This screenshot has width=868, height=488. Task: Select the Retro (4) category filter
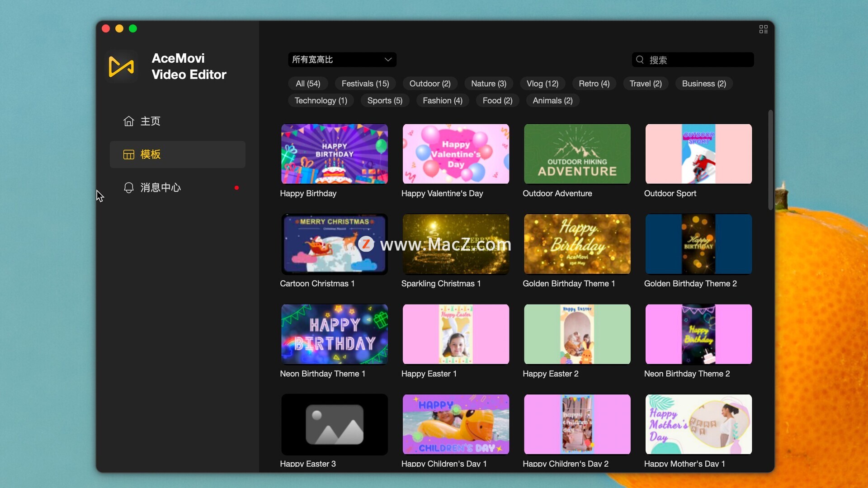[594, 84]
